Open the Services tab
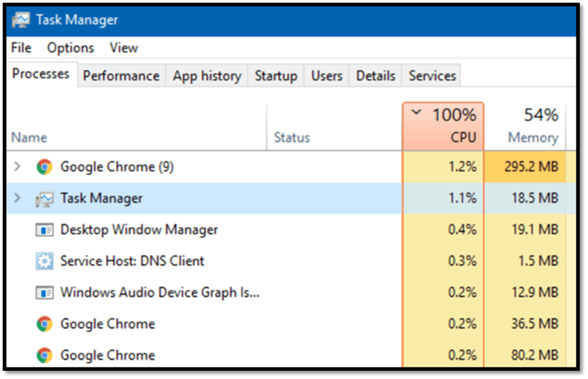The height and width of the screenshot is (379, 588). point(432,76)
